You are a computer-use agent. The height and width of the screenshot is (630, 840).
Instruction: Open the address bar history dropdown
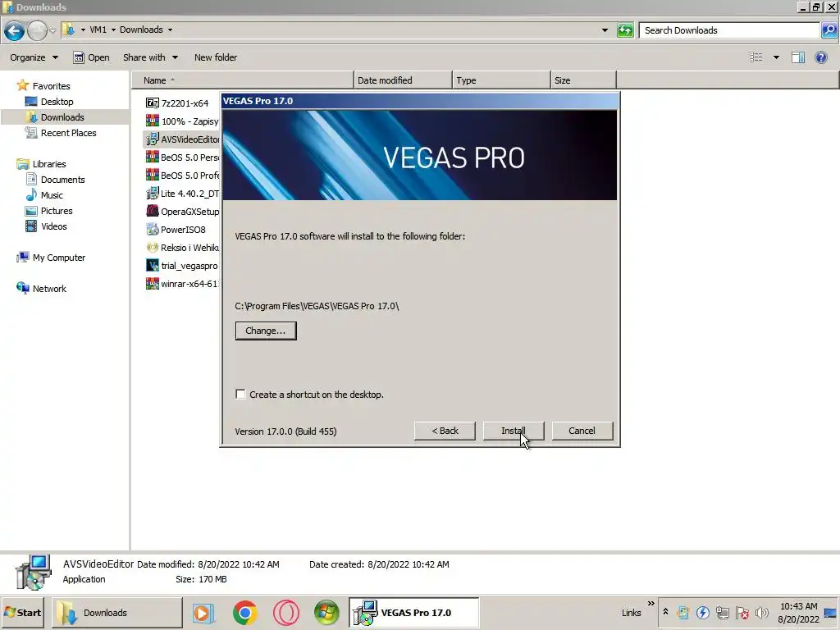tap(605, 30)
